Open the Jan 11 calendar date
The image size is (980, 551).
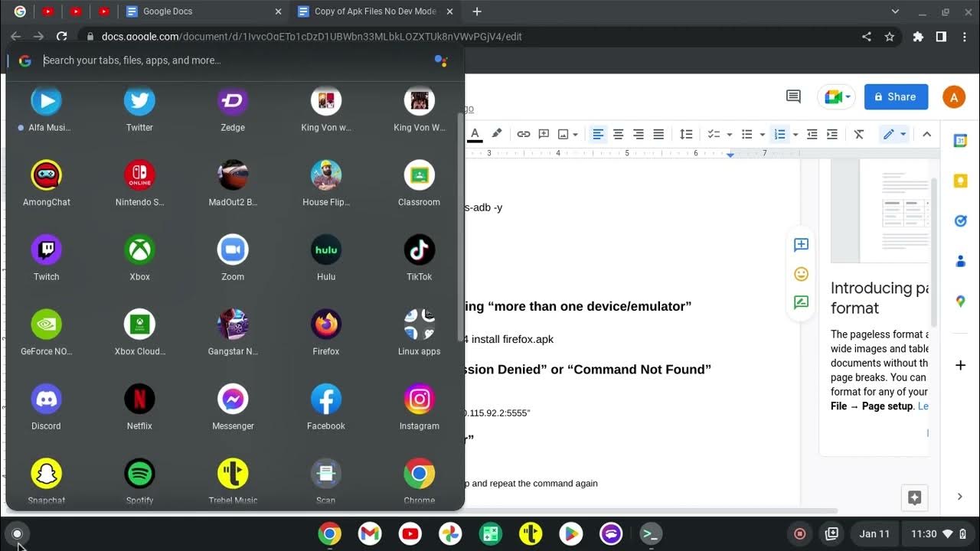tap(874, 534)
